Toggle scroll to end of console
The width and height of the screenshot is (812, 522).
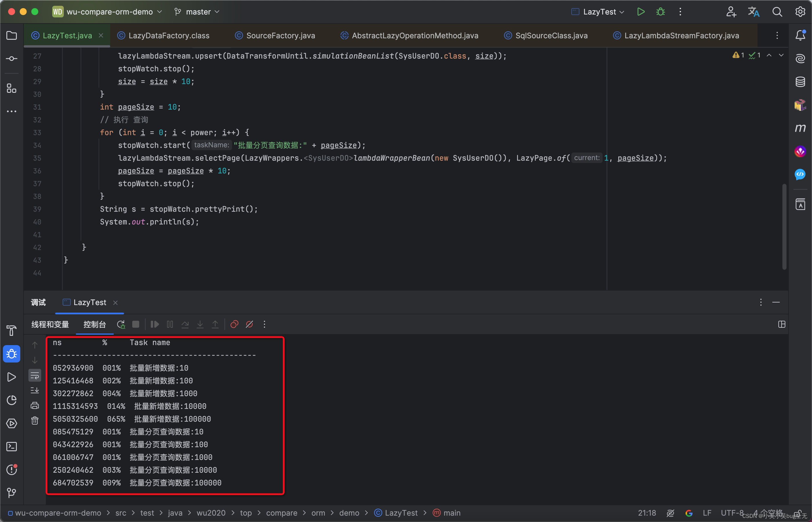35,390
